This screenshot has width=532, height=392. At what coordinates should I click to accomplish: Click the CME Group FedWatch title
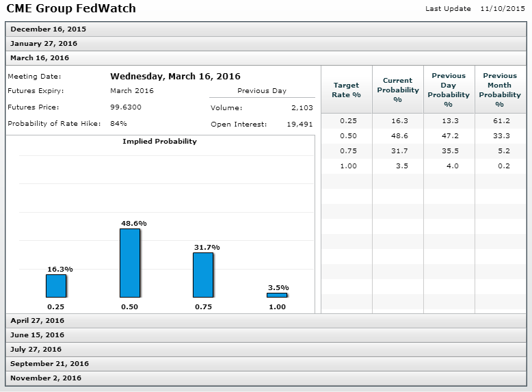tap(71, 8)
